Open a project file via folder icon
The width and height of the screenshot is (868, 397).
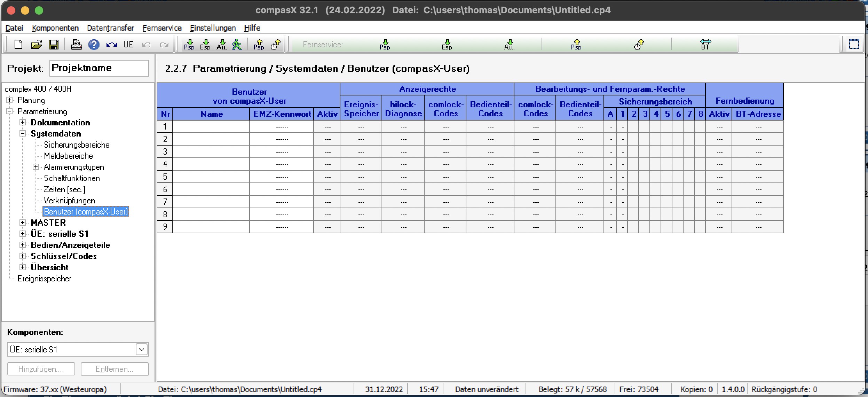(x=36, y=45)
